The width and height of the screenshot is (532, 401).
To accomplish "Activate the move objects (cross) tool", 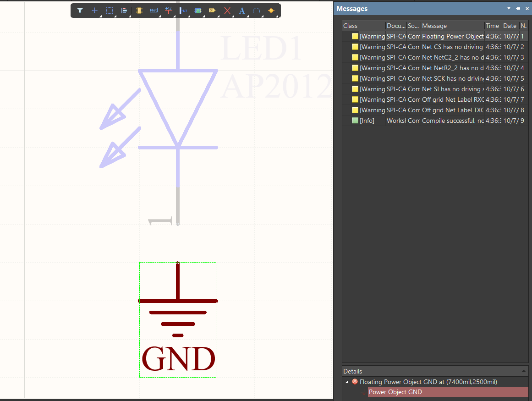I will point(95,11).
